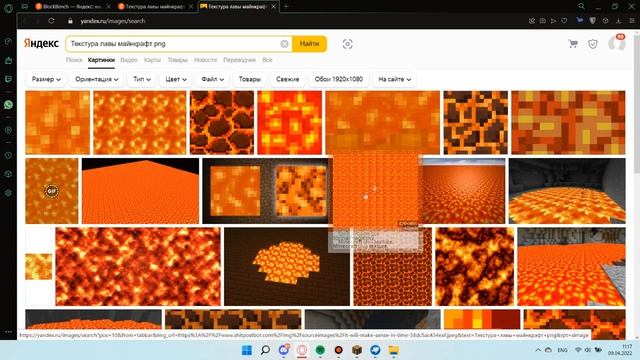Open sidebar settings gear icon

coord(8,193)
